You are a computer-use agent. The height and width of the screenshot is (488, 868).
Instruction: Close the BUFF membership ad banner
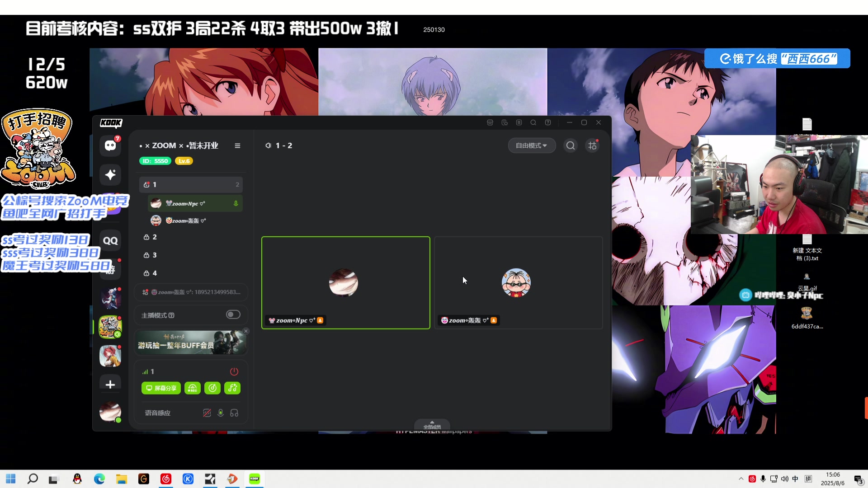(246, 331)
